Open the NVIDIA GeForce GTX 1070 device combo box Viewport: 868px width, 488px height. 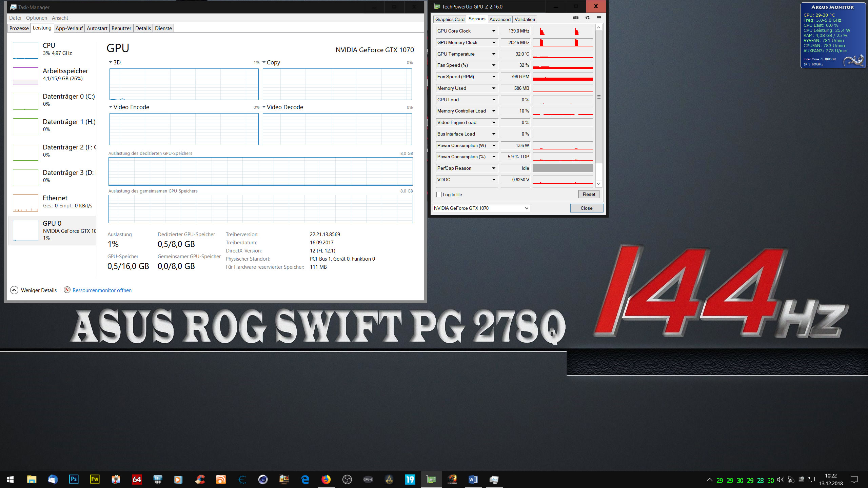[481, 208]
